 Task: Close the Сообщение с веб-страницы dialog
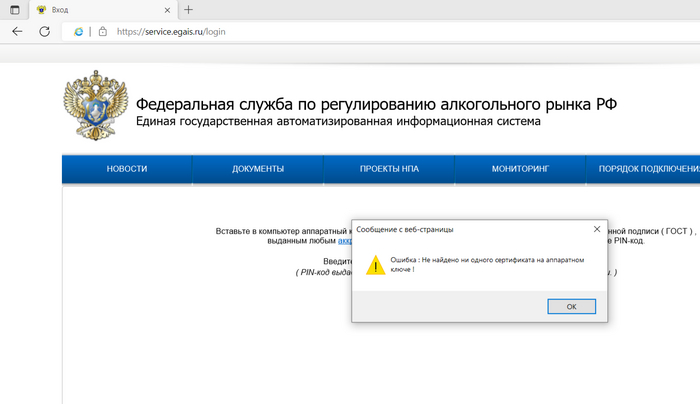point(596,229)
